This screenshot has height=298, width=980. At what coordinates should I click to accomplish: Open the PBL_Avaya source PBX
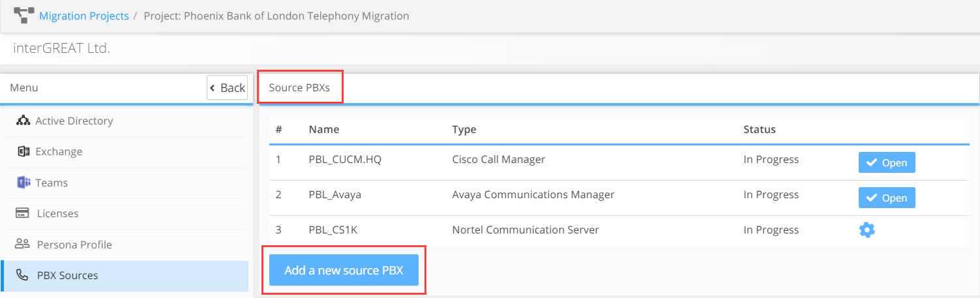tap(887, 198)
